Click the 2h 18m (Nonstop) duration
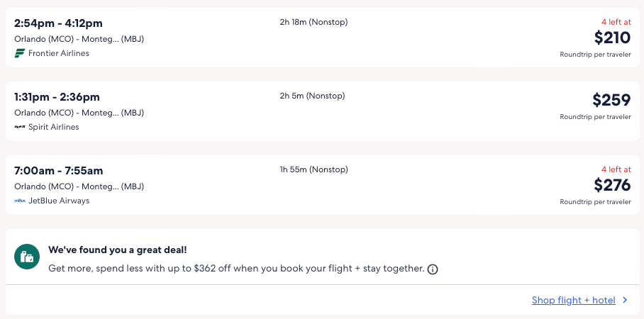The width and height of the screenshot is (644, 319). coord(313,22)
